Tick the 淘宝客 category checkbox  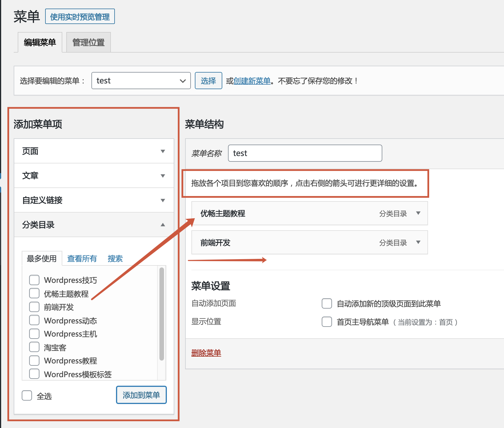click(34, 347)
